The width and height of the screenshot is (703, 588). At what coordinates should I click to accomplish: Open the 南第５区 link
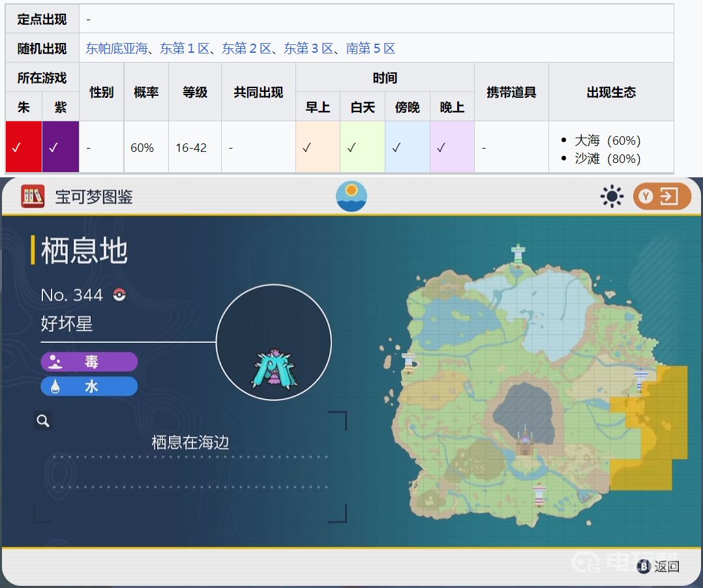[370, 48]
